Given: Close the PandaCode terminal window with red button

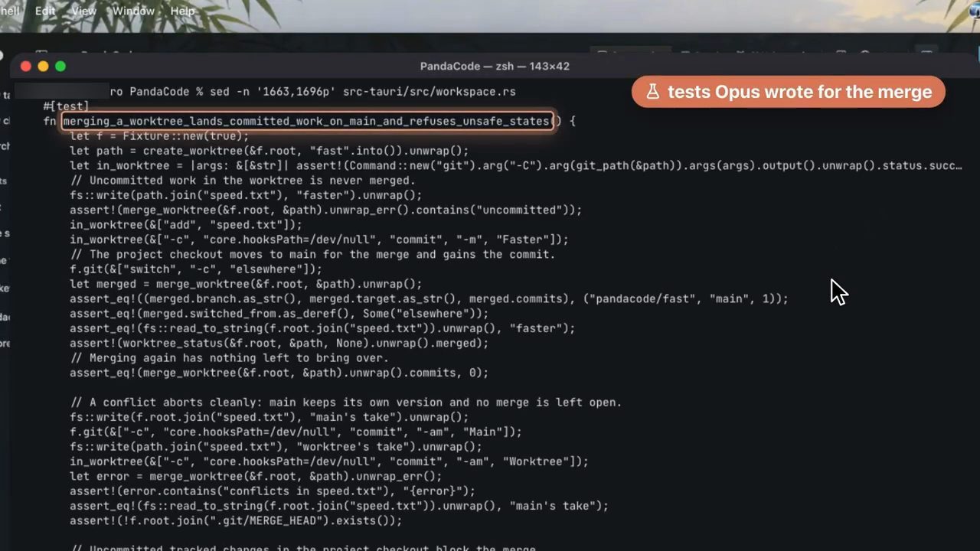Looking at the screenshot, I should (25, 67).
